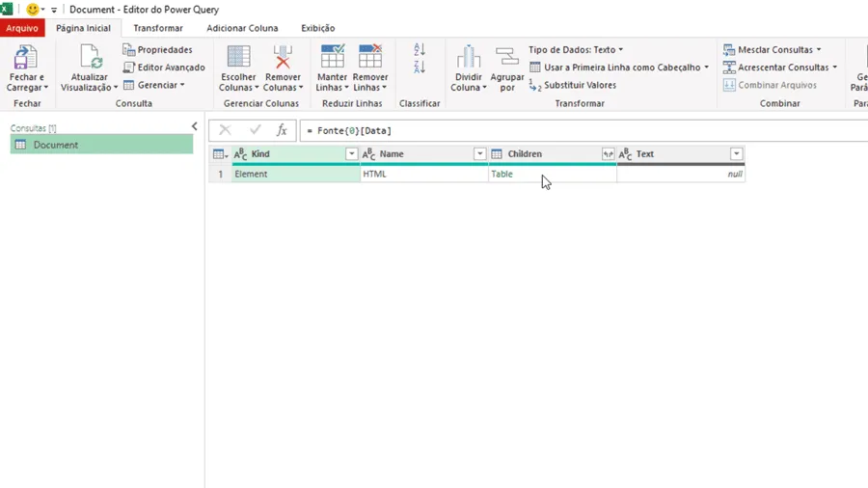
Task: Click the Table link in Children column
Action: tap(502, 174)
